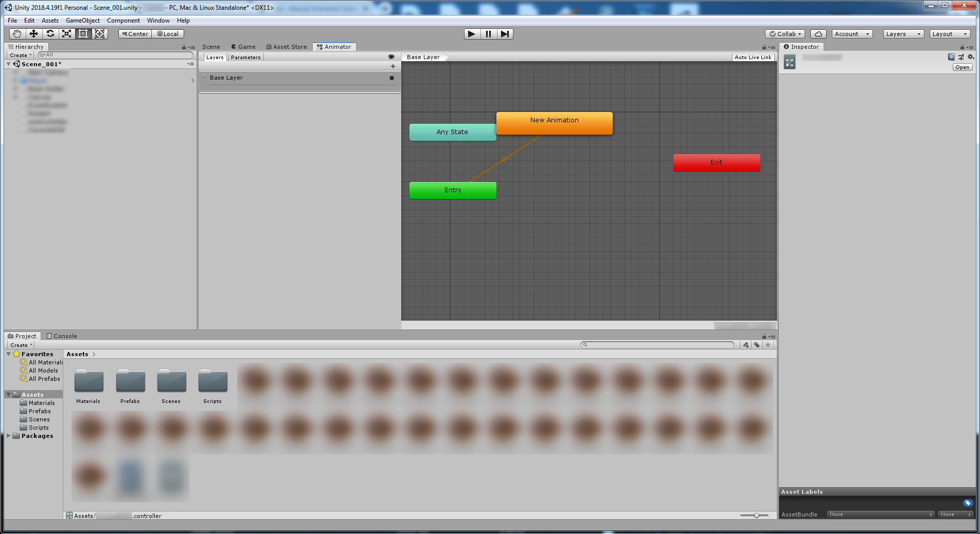Select the Scale tool
Viewport: 980px width, 534px height.
click(66, 33)
